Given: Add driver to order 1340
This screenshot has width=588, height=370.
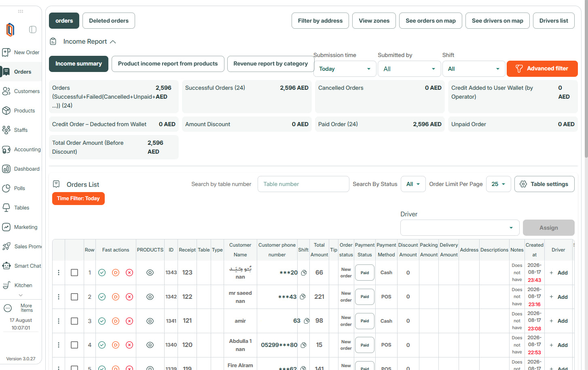Looking at the screenshot, I should click(x=558, y=345).
